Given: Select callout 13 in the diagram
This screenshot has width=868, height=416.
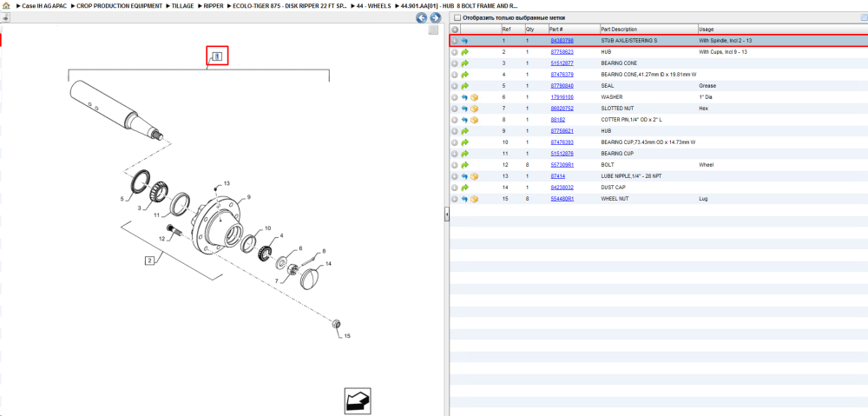Looking at the screenshot, I should (227, 183).
